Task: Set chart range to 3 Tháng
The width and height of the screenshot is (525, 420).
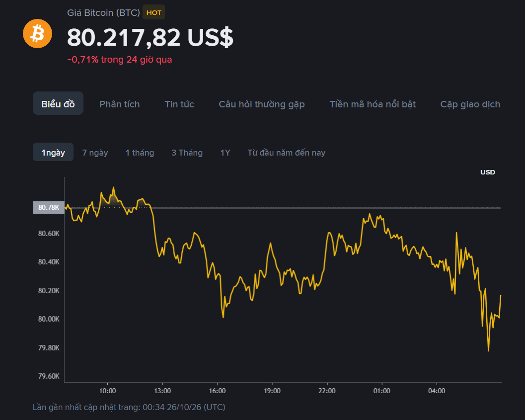Action: coord(187,153)
